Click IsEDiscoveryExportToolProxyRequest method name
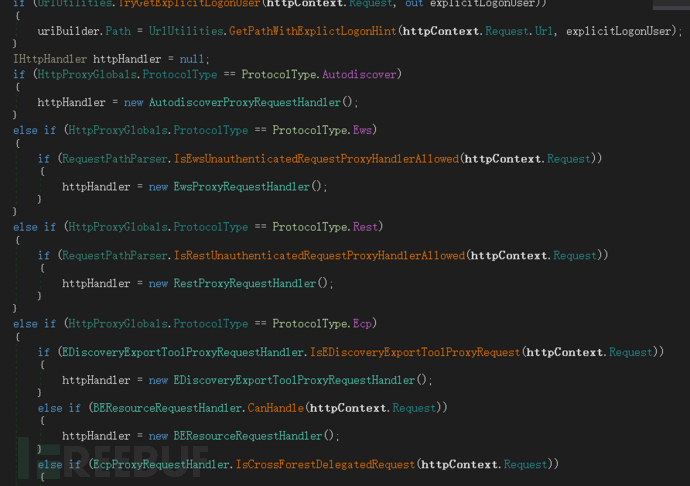The image size is (690, 486). 415,353
